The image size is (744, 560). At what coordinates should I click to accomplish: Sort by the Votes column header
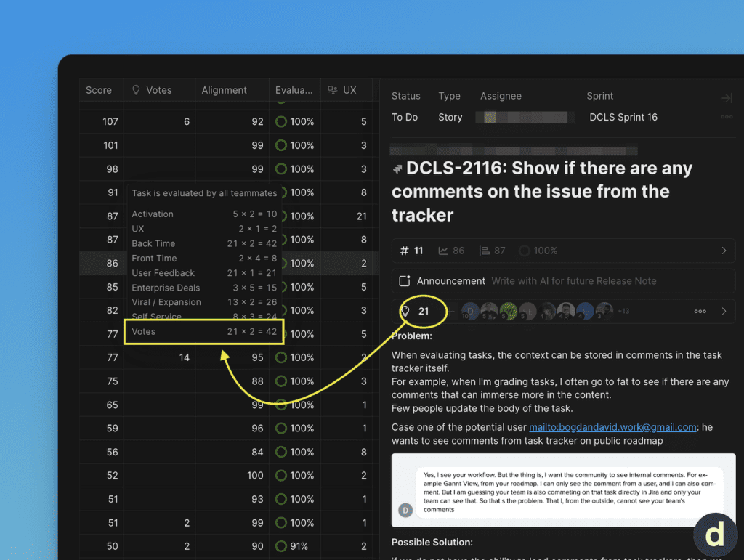coord(158,90)
